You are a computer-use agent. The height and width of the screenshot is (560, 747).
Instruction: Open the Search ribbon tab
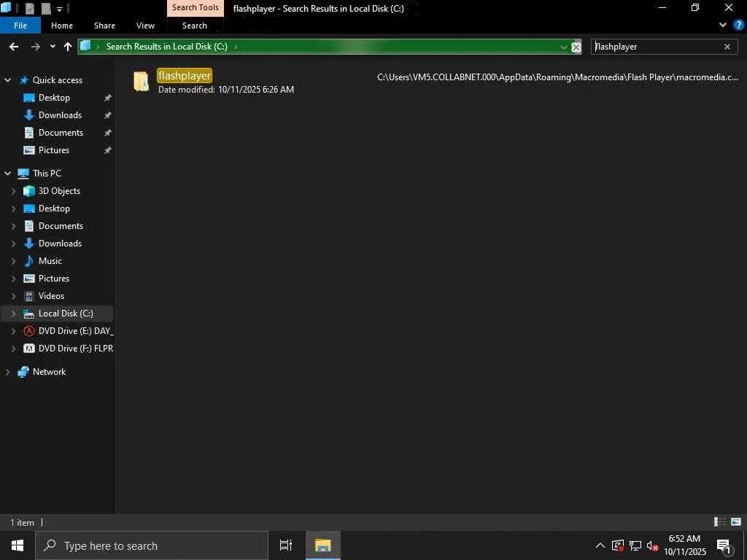point(194,26)
